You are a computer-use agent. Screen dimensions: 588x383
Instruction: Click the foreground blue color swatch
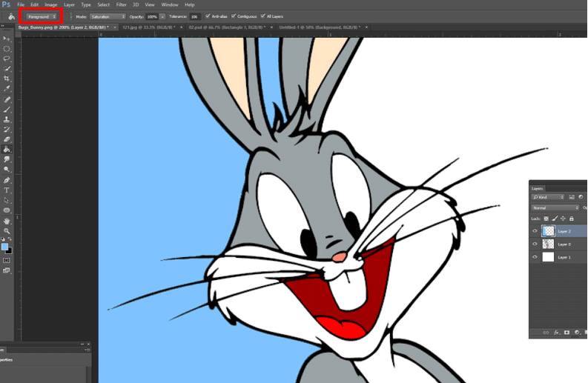(x=4, y=247)
